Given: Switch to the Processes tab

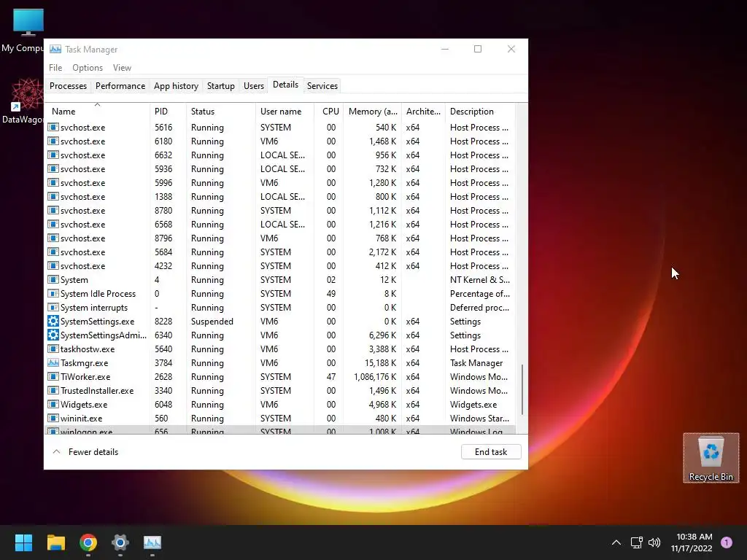Looking at the screenshot, I should 68,86.
